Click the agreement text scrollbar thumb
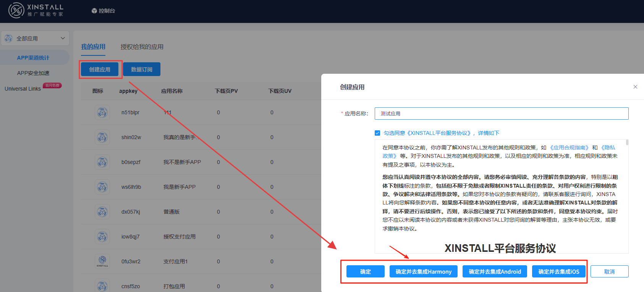 627,143
